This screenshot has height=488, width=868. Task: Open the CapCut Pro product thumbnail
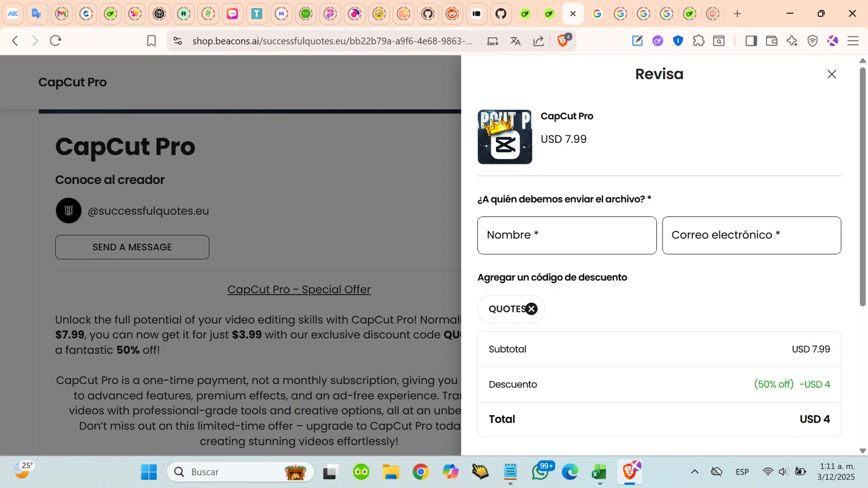505,137
